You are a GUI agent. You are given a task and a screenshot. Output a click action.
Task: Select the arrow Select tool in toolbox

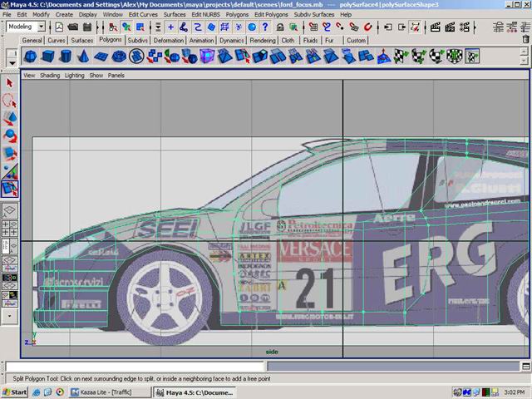point(10,82)
